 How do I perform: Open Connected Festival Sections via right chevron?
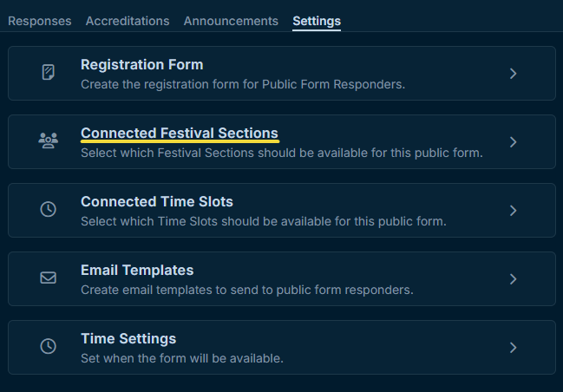tap(513, 142)
